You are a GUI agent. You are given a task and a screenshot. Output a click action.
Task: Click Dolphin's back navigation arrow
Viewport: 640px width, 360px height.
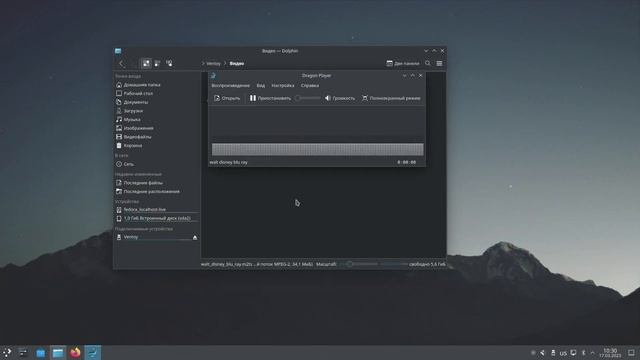(121, 63)
